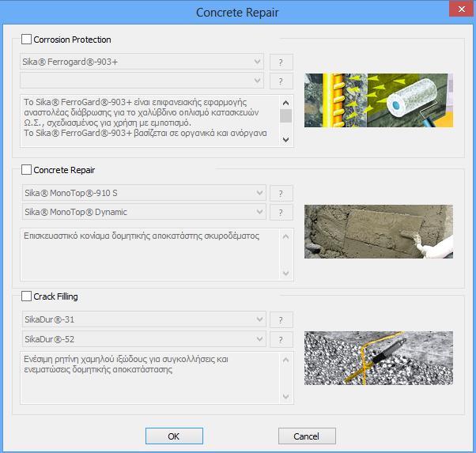Open the Sika MonoTop Dynamic dropdown

[x=144, y=212]
